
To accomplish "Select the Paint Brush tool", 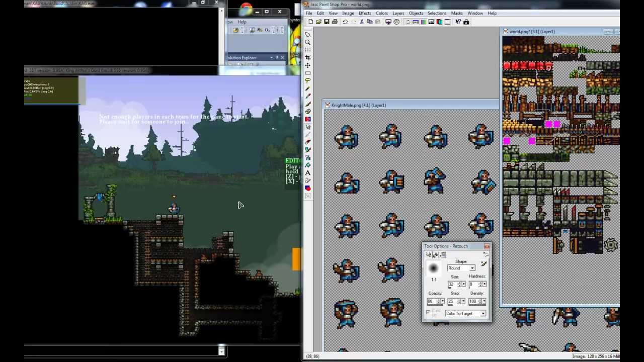I will point(308,104).
